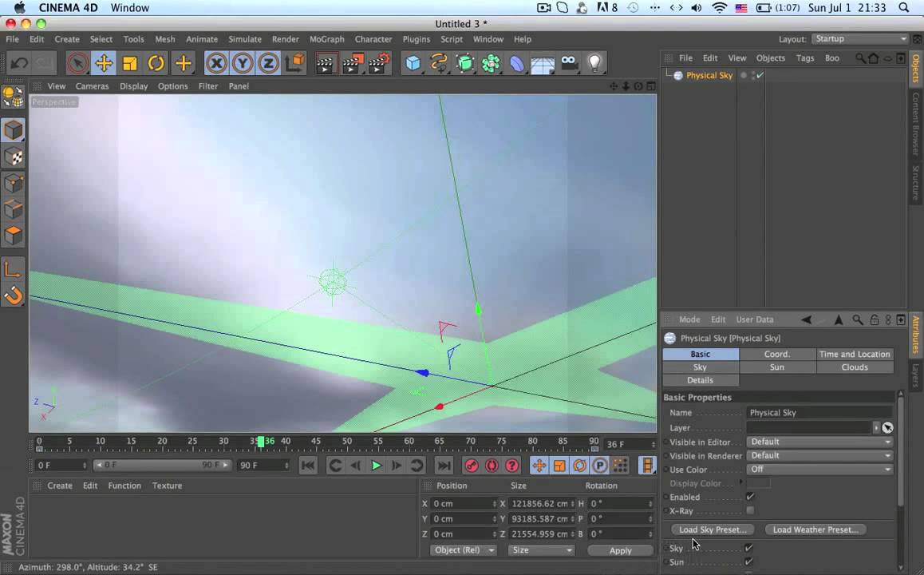Screen dimensions: 924x575
Task: Add a camera object
Action: click(x=569, y=63)
